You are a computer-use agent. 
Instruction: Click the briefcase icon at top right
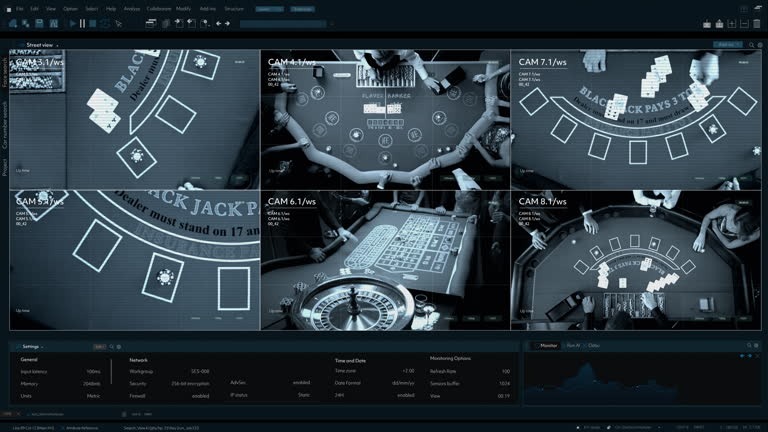coord(706,23)
